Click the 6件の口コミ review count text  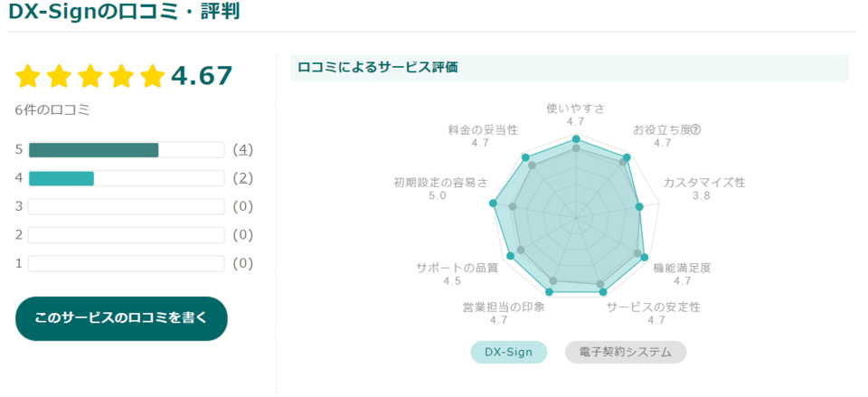coord(52,110)
